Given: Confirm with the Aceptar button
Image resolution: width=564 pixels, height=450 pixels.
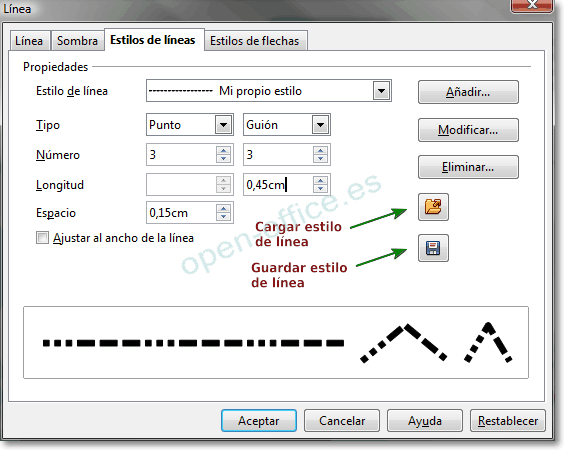Looking at the screenshot, I should [x=259, y=421].
